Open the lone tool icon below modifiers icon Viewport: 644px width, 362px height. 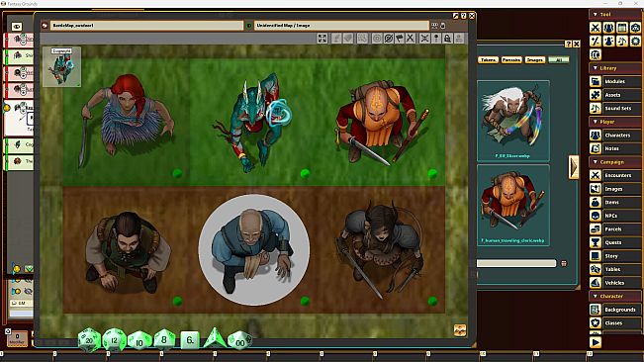click(596, 54)
